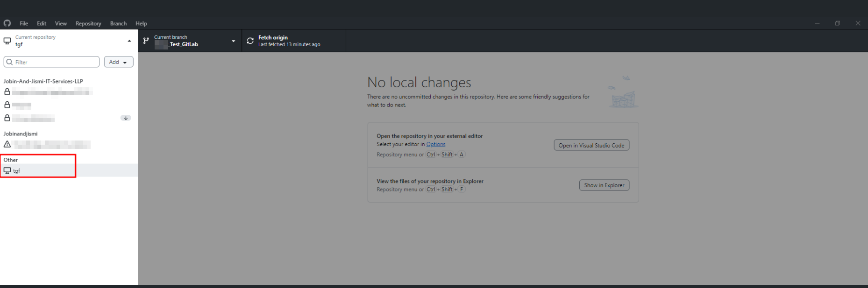The width and height of the screenshot is (868, 288).
Task: Click the monitor icon next to tgf
Action: 7,171
